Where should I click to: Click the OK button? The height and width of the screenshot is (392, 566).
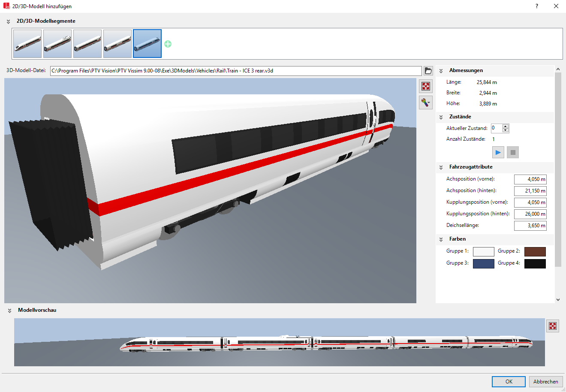(x=509, y=381)
